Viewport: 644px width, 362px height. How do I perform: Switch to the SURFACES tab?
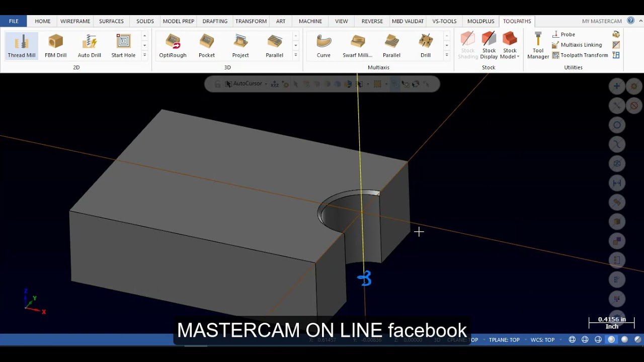(111, 21)
